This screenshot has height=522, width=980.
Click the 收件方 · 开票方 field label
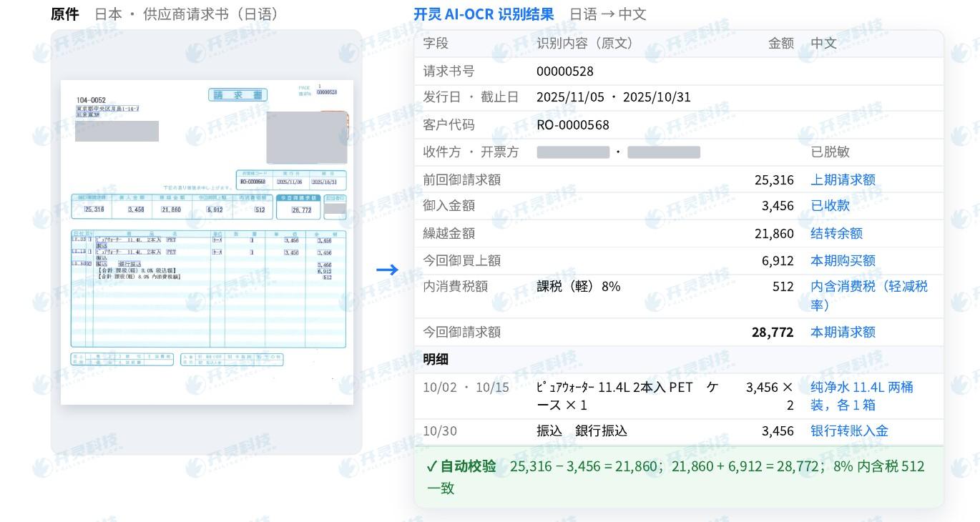tap(471, 152)
